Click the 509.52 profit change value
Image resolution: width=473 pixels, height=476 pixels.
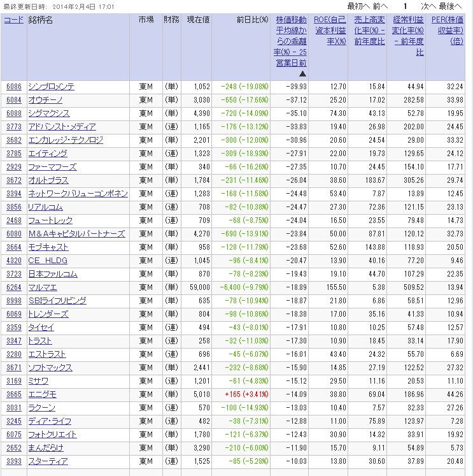tap(414, 287)
